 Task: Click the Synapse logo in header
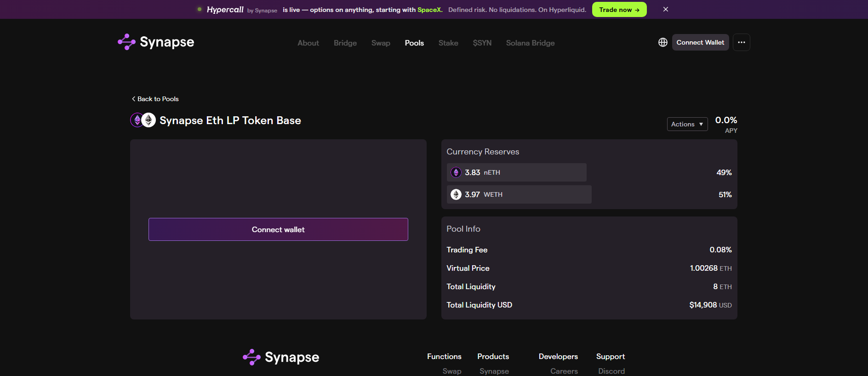click(156, 42)
